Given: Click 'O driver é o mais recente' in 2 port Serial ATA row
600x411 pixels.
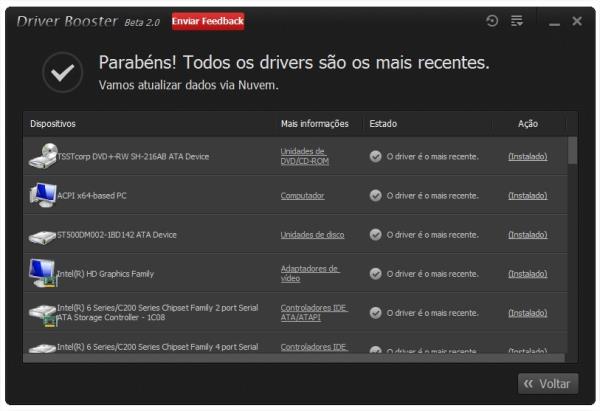Looking at the screenshot, I should [432, 313].
